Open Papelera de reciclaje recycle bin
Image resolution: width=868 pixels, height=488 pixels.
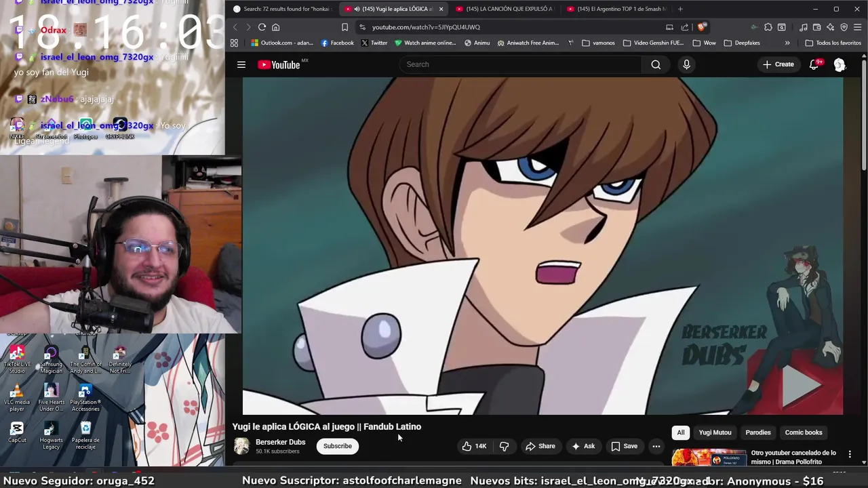85,436
